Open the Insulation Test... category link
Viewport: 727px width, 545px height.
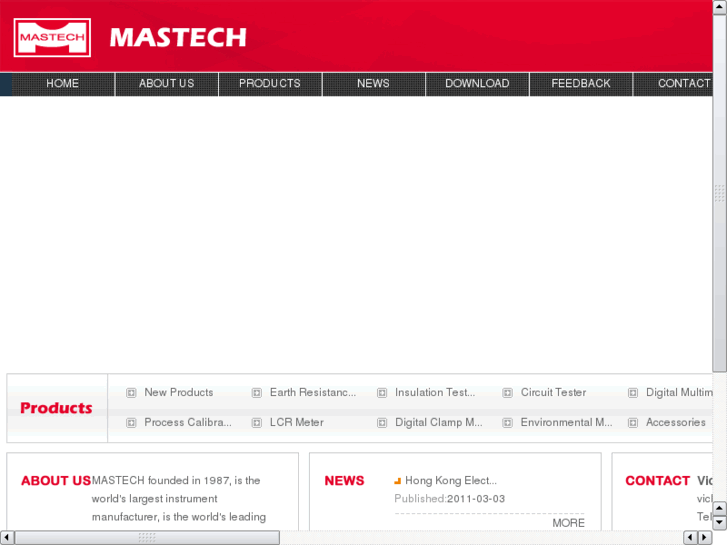tap(435, 392)
